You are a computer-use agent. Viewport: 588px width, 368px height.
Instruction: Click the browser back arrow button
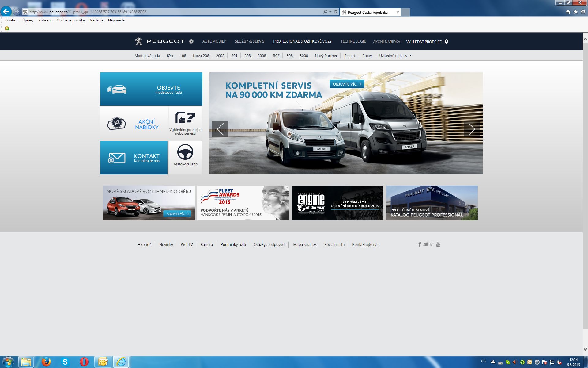[x=6, y=12]
